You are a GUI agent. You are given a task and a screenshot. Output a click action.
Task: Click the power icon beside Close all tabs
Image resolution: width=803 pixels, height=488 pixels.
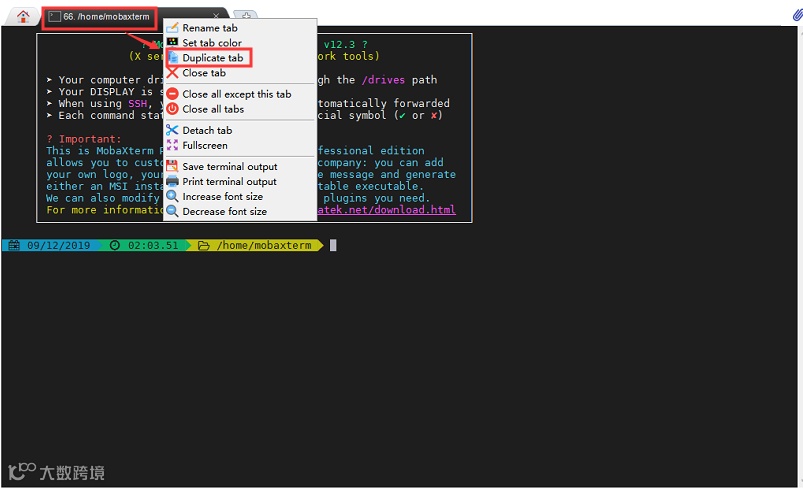[173, 109]
